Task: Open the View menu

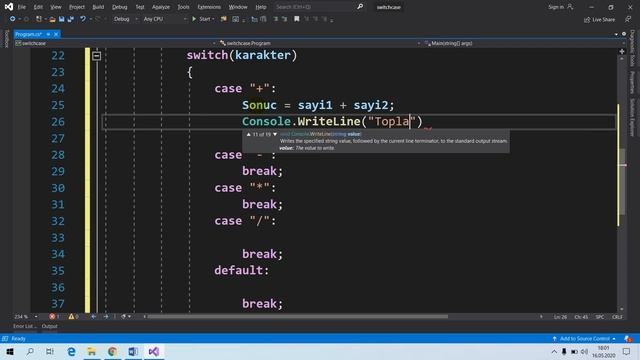Action: [56, 7]
